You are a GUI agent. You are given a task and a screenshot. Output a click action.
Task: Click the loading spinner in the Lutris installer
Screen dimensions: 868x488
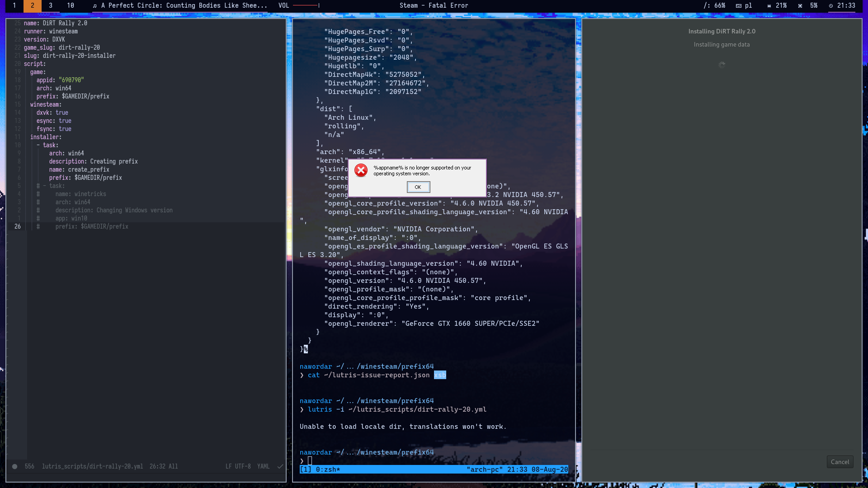pos(722,65)
